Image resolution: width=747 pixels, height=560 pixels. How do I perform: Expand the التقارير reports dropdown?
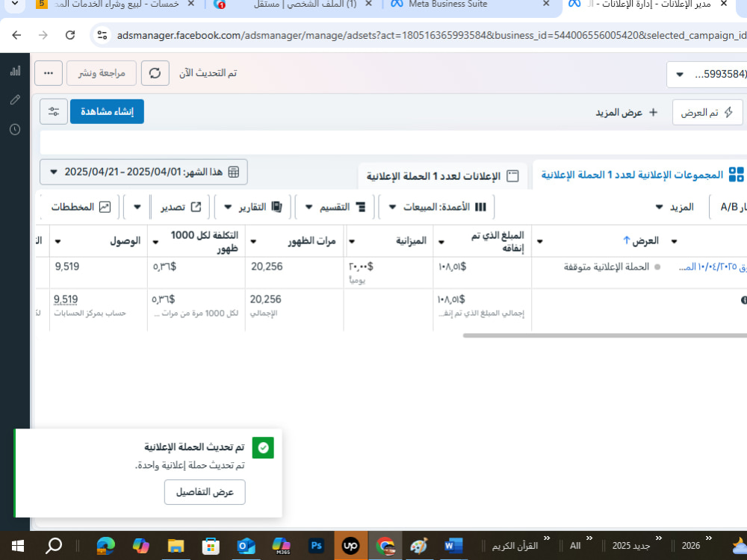[x=253, y=207]
